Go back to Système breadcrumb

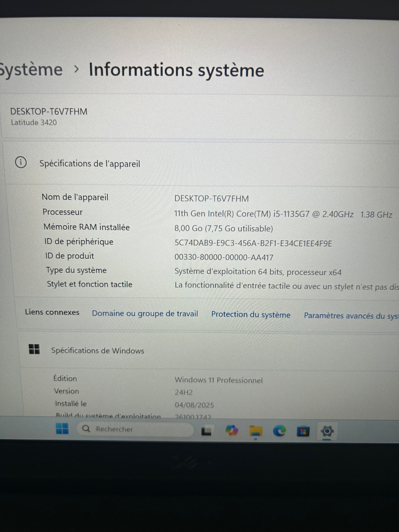coord(31,70)
